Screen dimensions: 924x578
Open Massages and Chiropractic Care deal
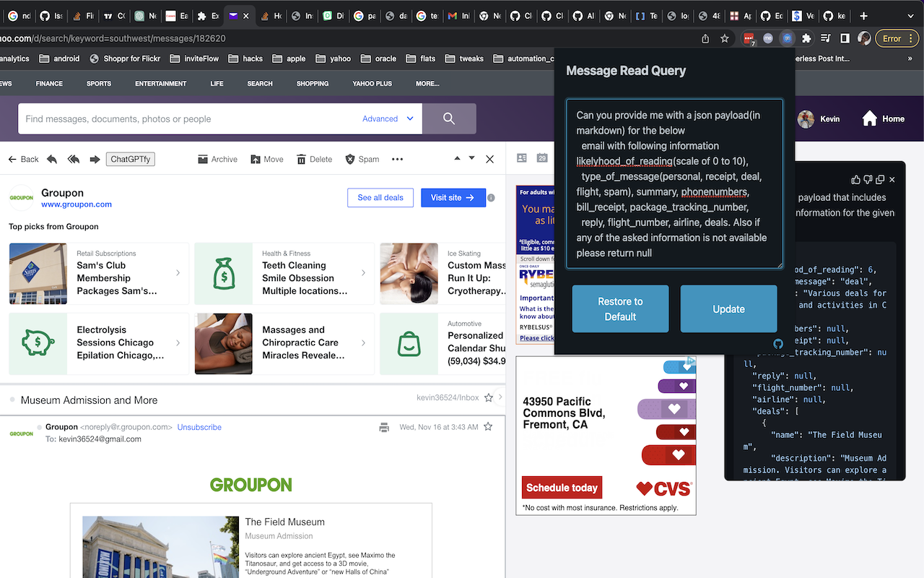click(284, 343)
